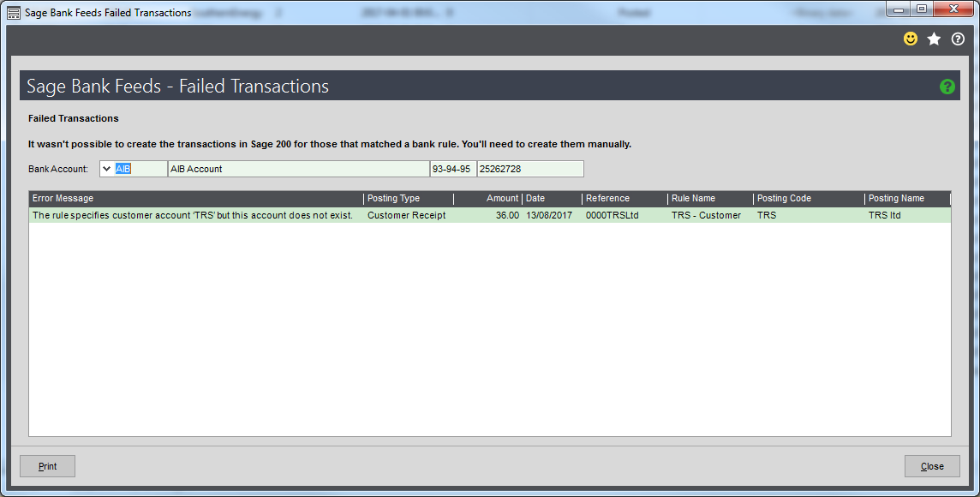Screen dimensions: 980x497
Task: Click the Posting Code column header
Action: (x=808, y=199)
